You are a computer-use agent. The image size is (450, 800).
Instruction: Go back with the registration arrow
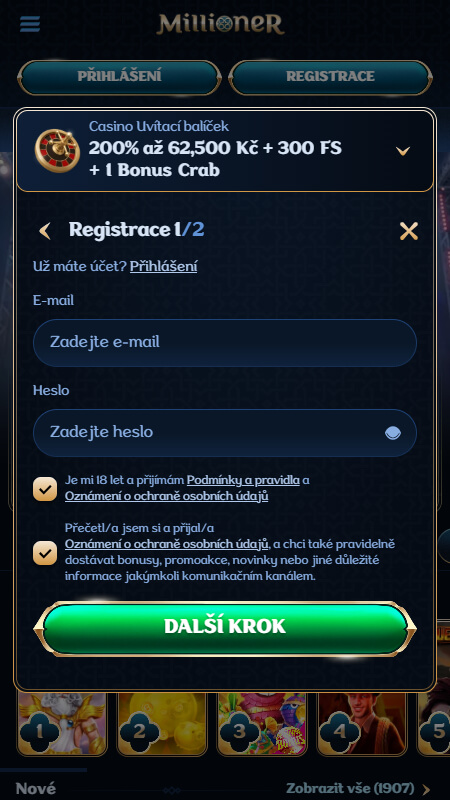coord(45,231)
